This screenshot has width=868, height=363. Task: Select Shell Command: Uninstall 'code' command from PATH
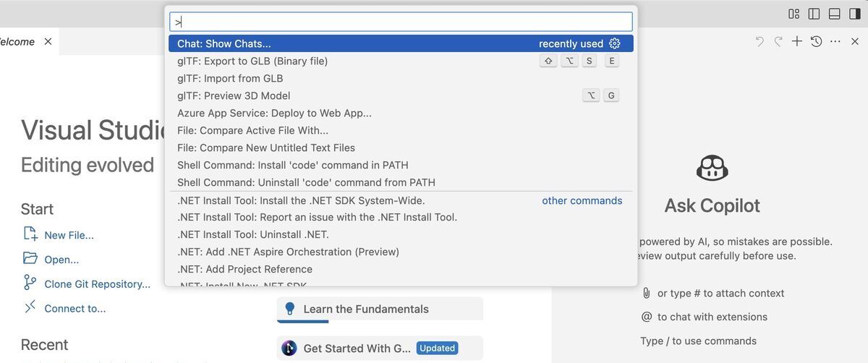(401, 182)
